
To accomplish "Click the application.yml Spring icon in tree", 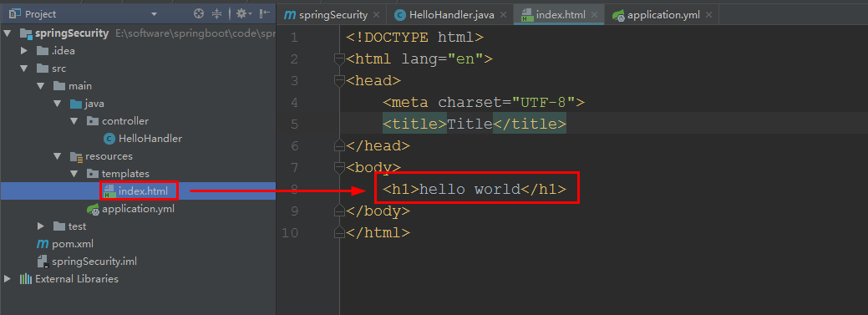I will [x=93, y=209].
